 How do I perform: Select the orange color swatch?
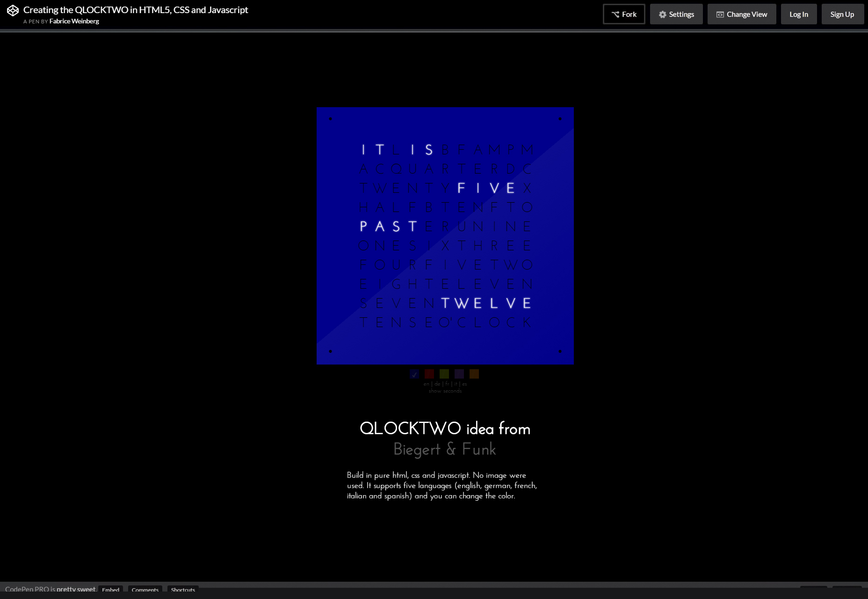pyautogui.click(x=474, y=374)
